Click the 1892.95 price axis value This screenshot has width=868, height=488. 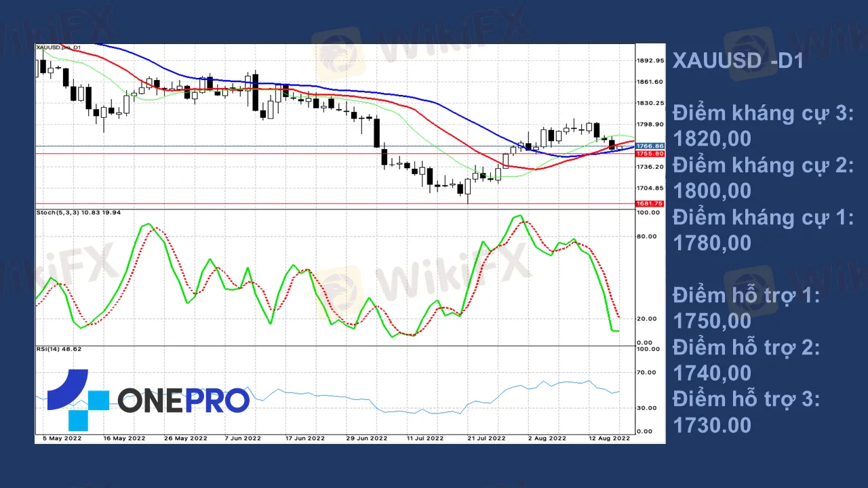pos(650,60)
